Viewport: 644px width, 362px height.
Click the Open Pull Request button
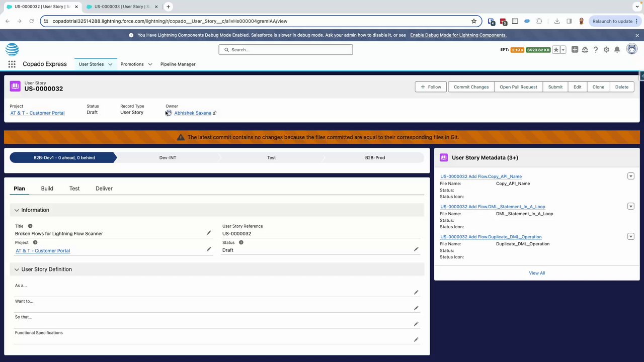(518, 87)
